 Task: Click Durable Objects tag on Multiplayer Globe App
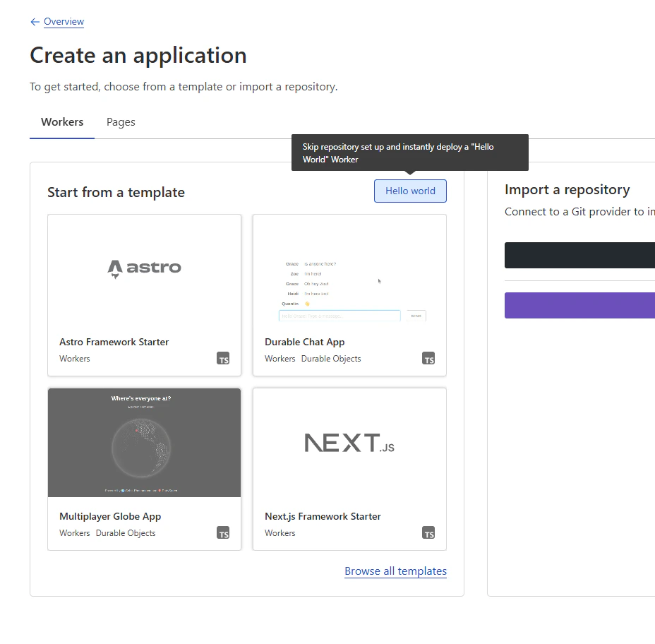tap(126, 533)
